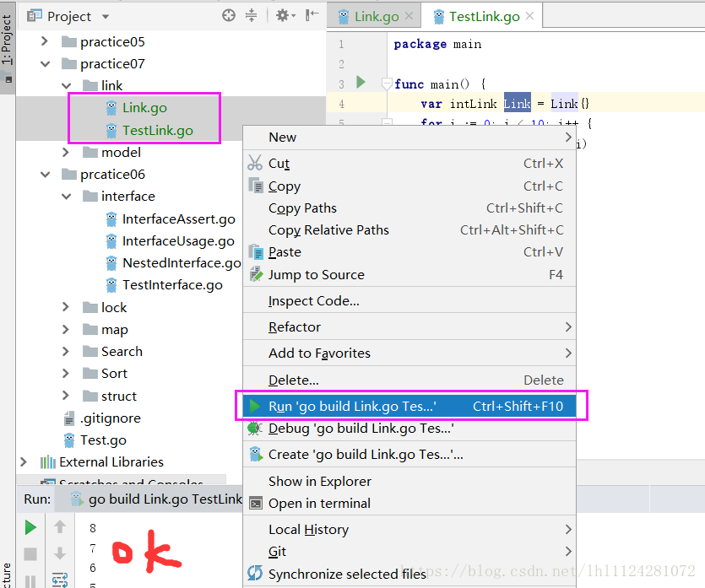Click the up arrow in the Run panel

(x=59, y=526)
